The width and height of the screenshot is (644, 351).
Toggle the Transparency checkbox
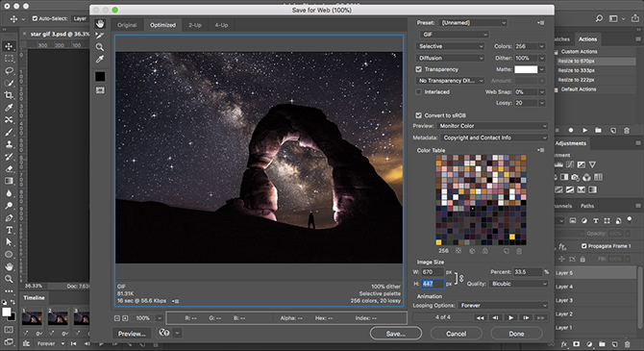coord(418,69)
